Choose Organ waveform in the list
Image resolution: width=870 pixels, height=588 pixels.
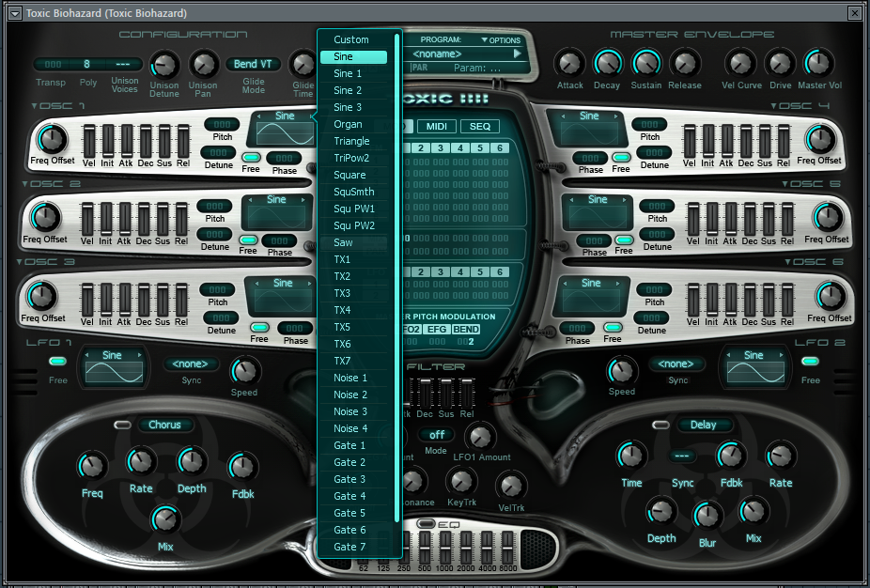tap(353, 124)
